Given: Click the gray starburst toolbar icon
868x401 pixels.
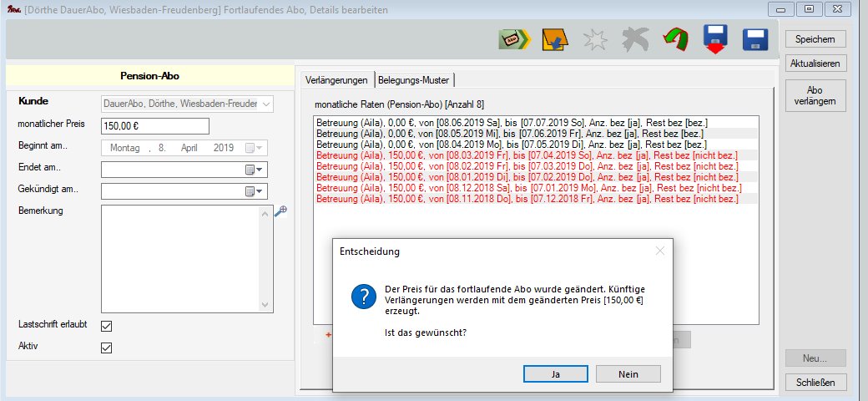Looking at the screenshot, I should tap(593, 39).
